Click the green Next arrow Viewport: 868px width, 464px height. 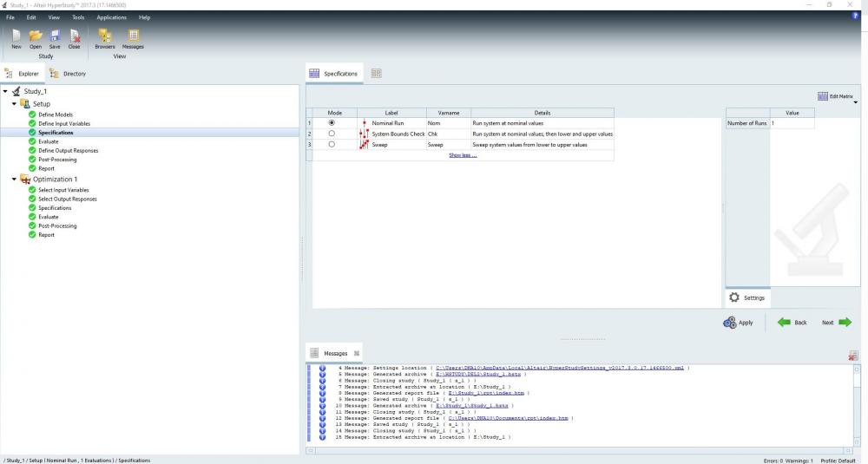[845, 322]
